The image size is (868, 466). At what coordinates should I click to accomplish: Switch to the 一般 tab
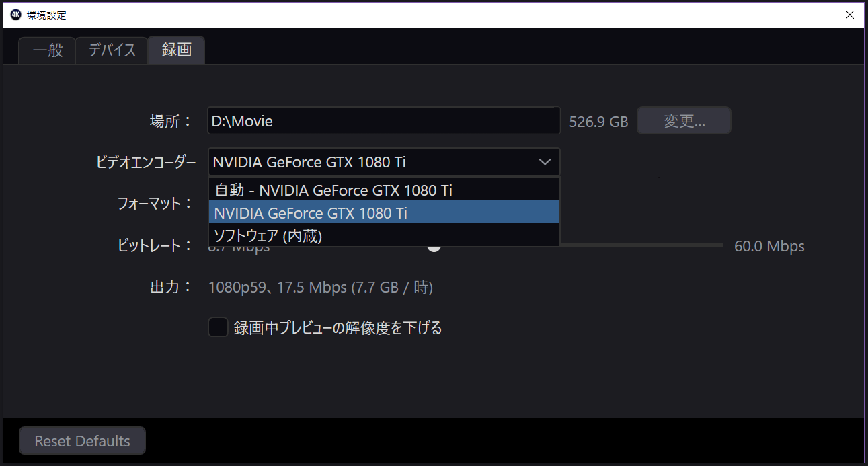click(x=47, y=50)
